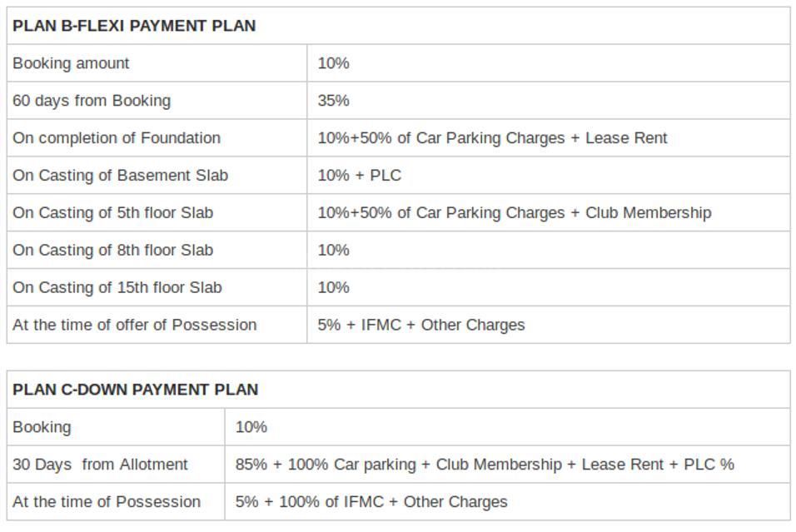This screenshot has width=796, height=532.
Task: Click On Casting of 8th floor Slab
Action: (112, 251)
